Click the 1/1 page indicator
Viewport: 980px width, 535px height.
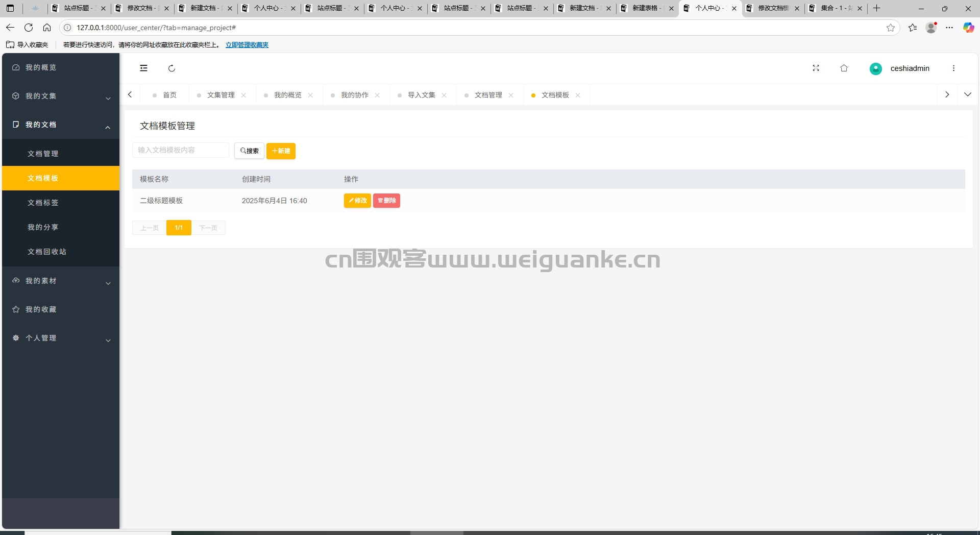coord(179,228)
